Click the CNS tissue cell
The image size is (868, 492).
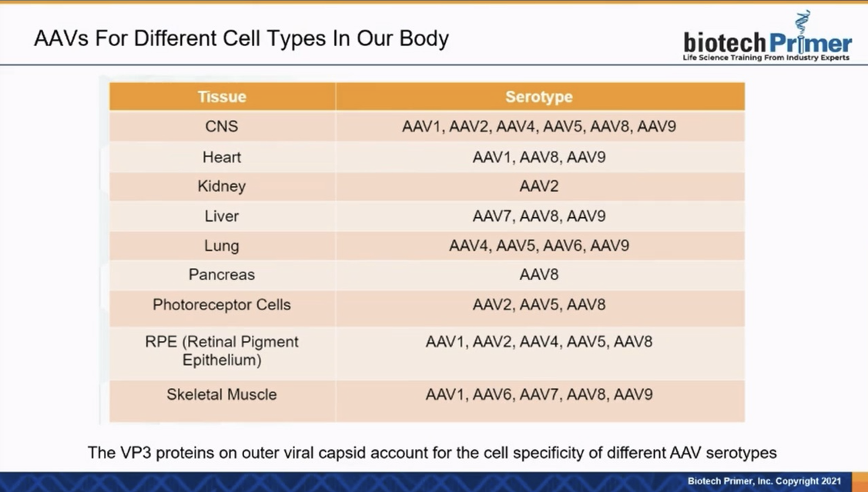[x=222, y=126]
